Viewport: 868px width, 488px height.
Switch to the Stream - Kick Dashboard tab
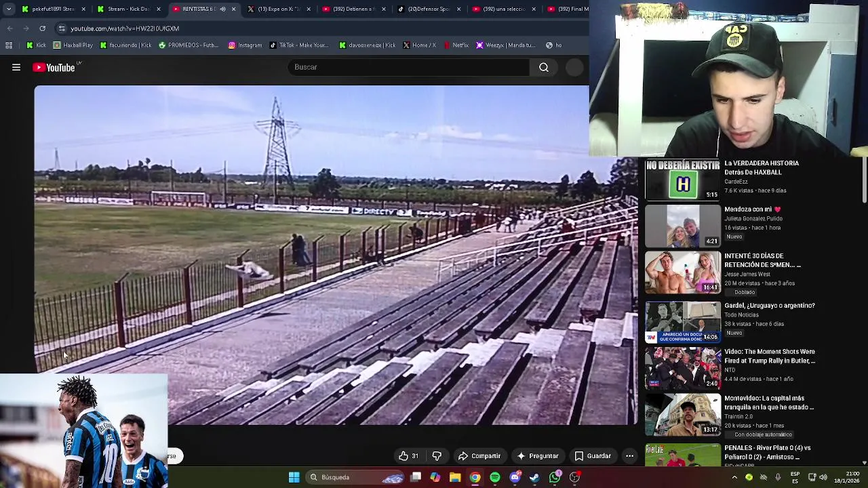[x=129, y=9]
